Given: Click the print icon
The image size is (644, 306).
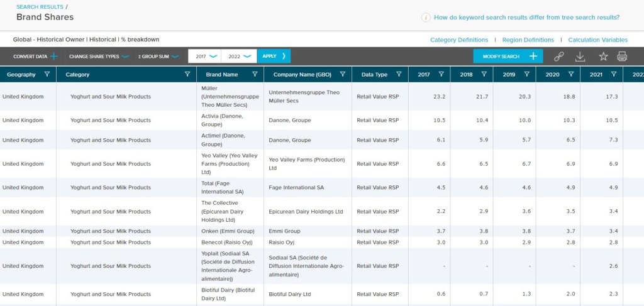Looking at the screenshot, I should tap(622, 57).
